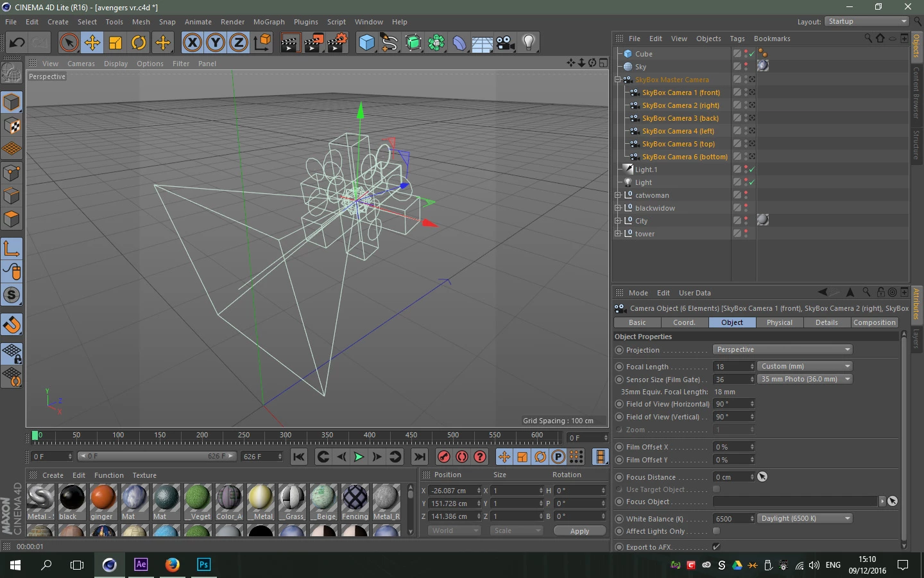Toggle Y axis lock

coord(216,43)
